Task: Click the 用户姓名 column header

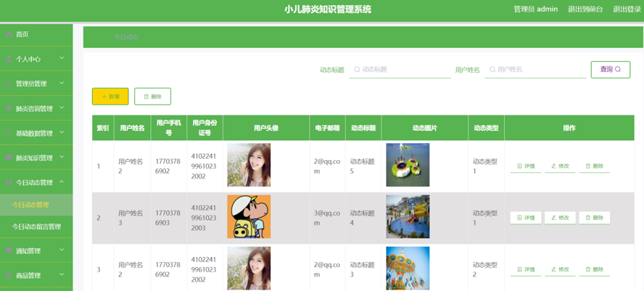Action: (132, 128)
